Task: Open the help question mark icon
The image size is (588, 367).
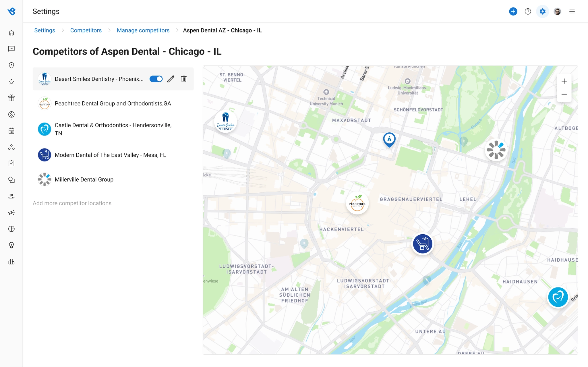Action: 528,11
